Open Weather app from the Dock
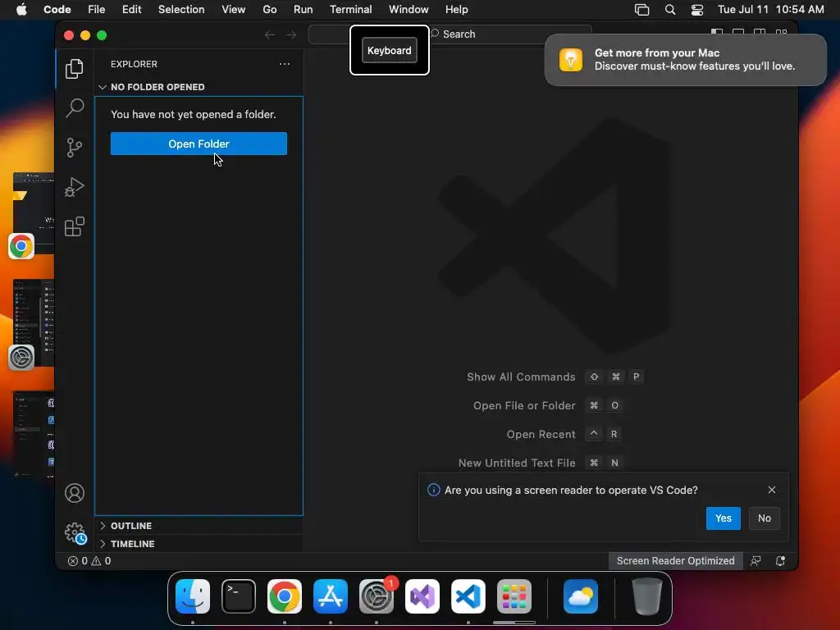The width and height of the screenshot is (840, 630). click(x=581, y=596)
